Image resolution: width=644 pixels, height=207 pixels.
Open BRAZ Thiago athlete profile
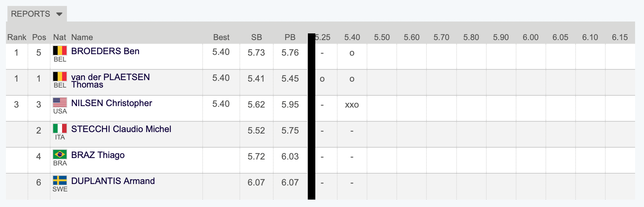pos(98,155)
